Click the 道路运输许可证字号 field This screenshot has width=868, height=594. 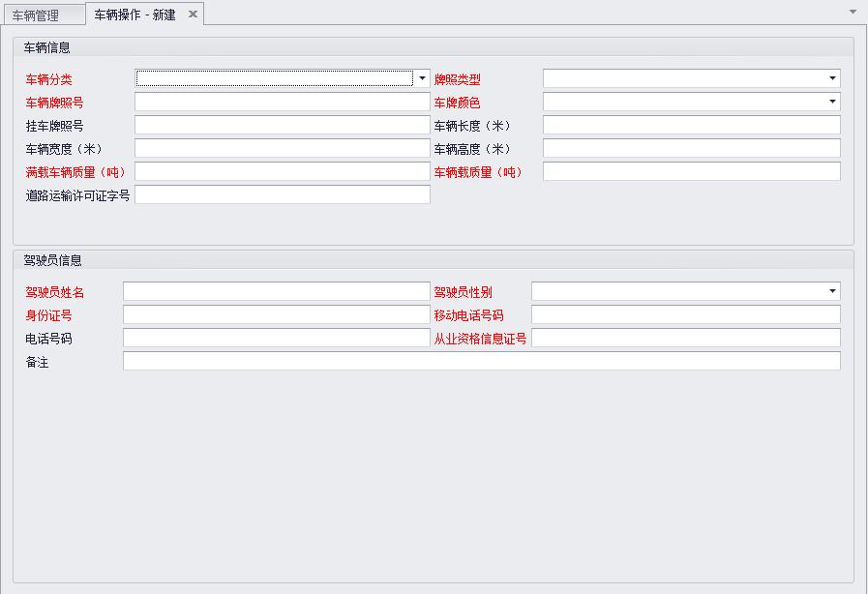pos(282,194)
